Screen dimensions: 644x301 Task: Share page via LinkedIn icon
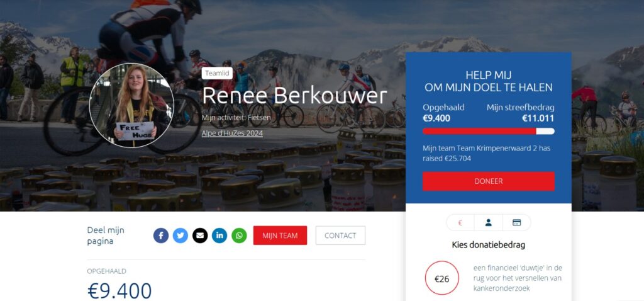point(219,236)
